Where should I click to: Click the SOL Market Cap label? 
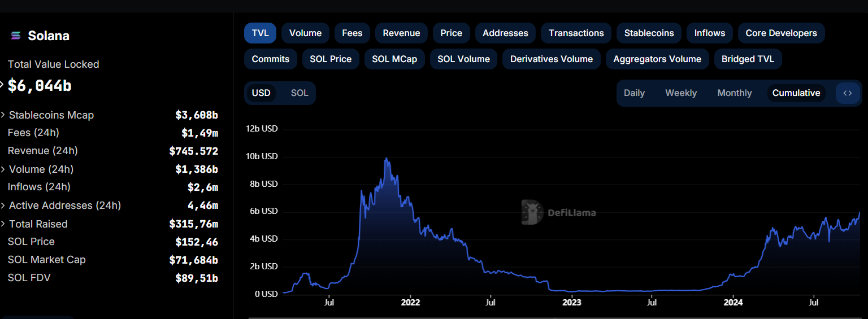coord(47,260)
